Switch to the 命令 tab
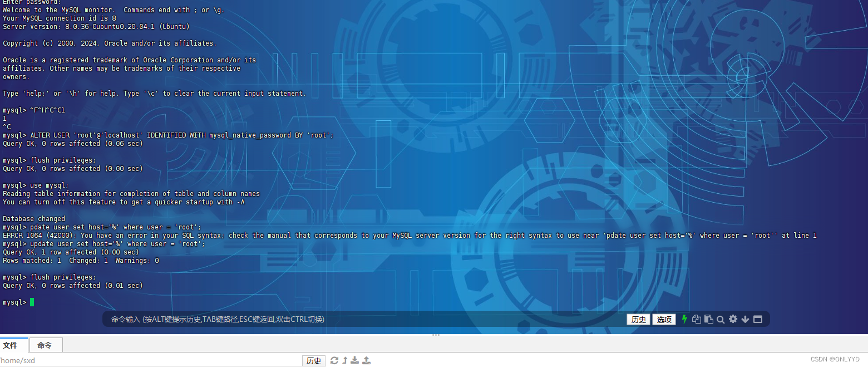Screen dimensions: 868x367 [x=45, y=345]
